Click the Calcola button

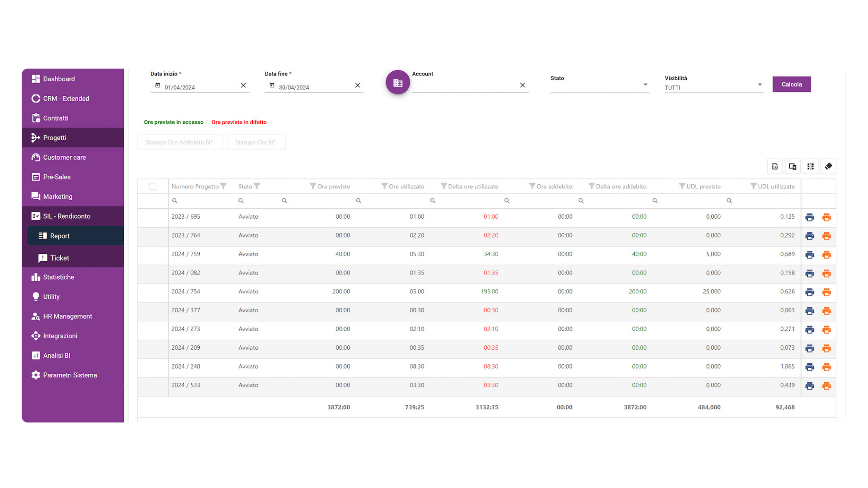pyautogui.click(x=792, y=84)
